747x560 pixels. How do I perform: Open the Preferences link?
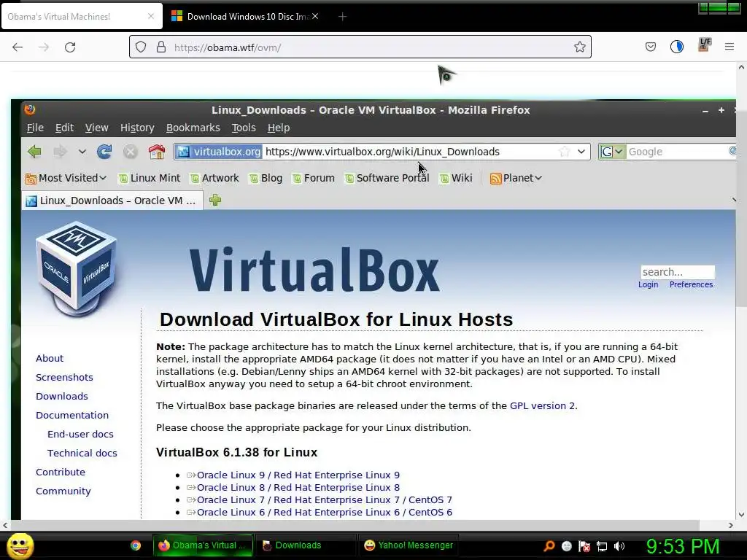(x=691, y=284)
